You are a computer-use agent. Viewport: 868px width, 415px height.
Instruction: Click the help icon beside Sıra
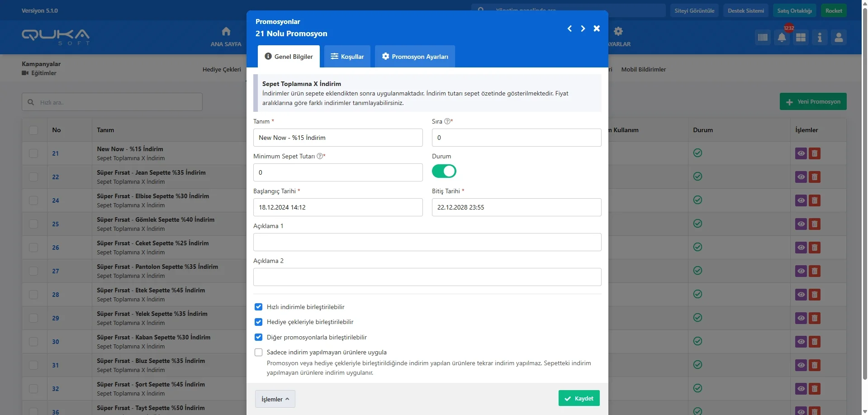click(x=447, y=121)
